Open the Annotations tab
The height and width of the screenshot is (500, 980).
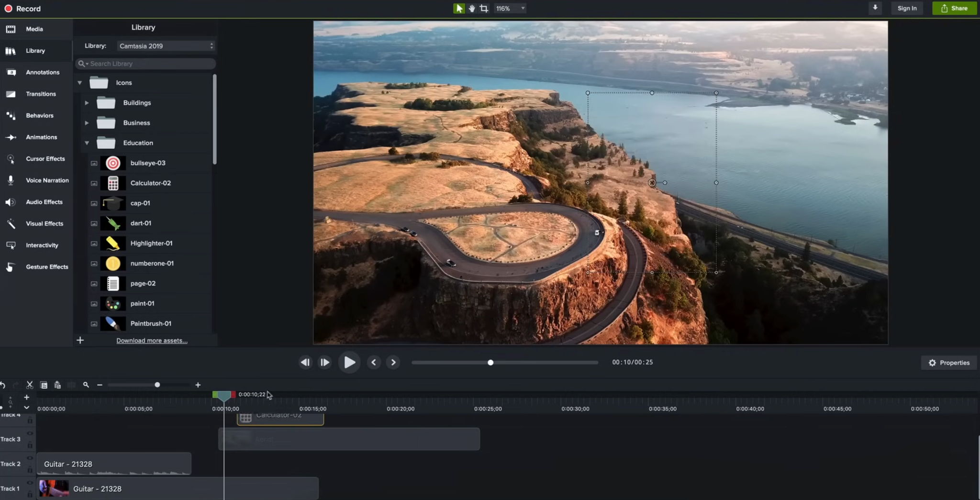(x=43, y=72)
